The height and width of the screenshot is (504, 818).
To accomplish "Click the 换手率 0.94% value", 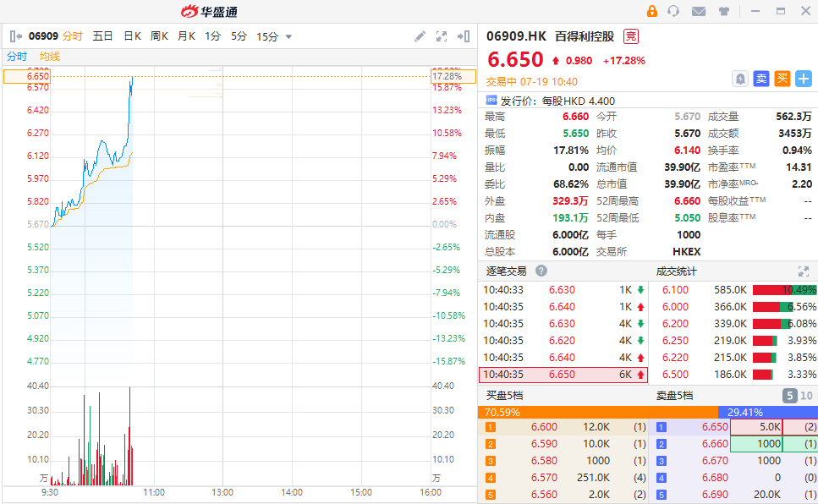I will coord(797,151).
